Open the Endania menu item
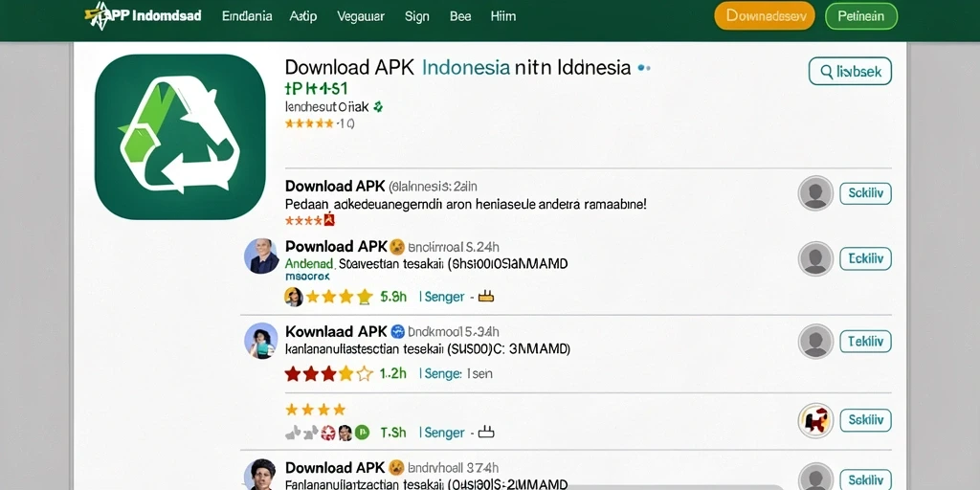This screenshot has height=490, width=980. (x=247, y=16)
